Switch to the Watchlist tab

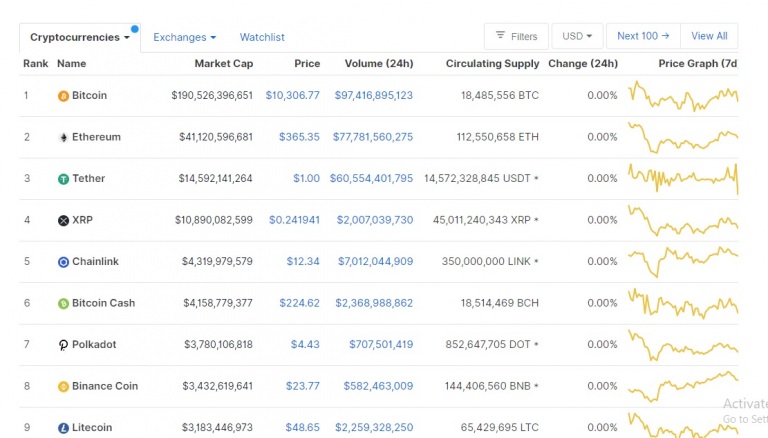pyautogui.click(x=262, y=37)
